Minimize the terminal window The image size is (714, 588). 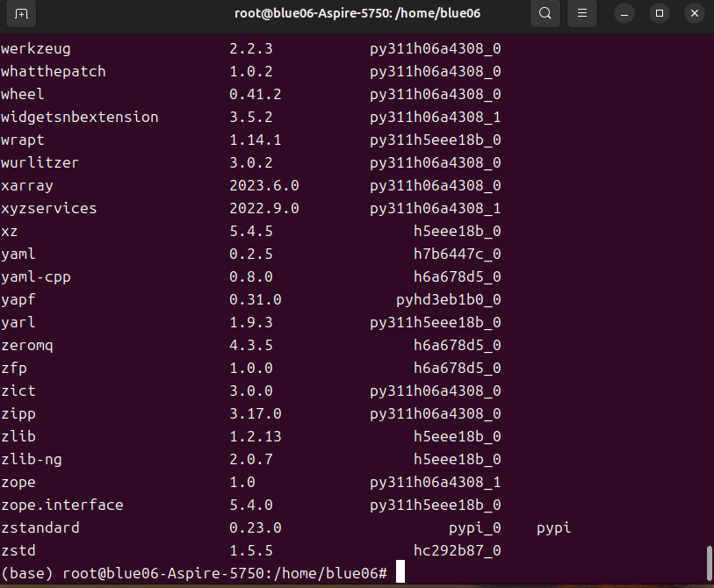[x=624, y=14]
